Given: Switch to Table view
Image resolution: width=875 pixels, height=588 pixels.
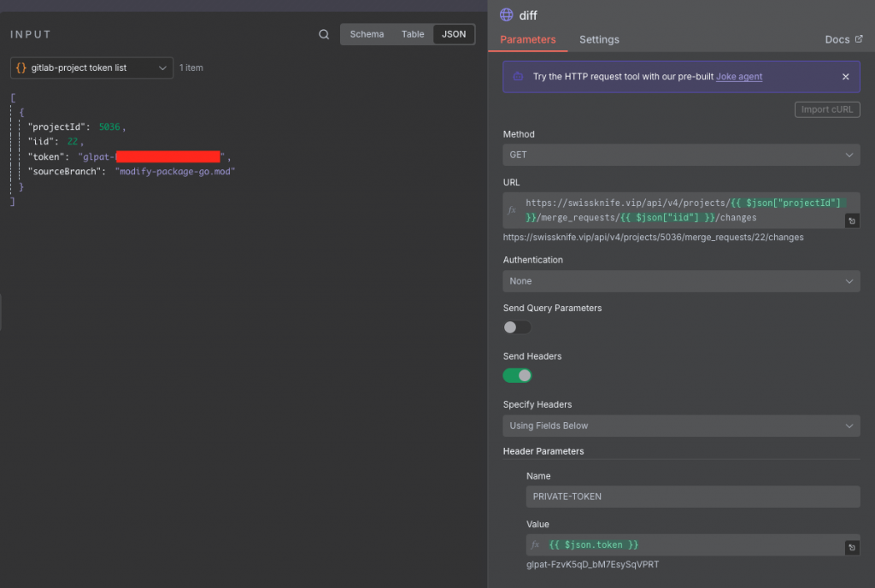Looking at the screenshot, I should click(x=413, y=34).
